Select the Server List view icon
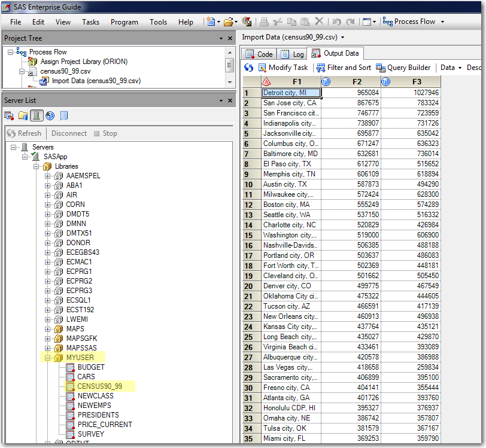The height and width of the screenshot is (448, 486). pos(37,115)
